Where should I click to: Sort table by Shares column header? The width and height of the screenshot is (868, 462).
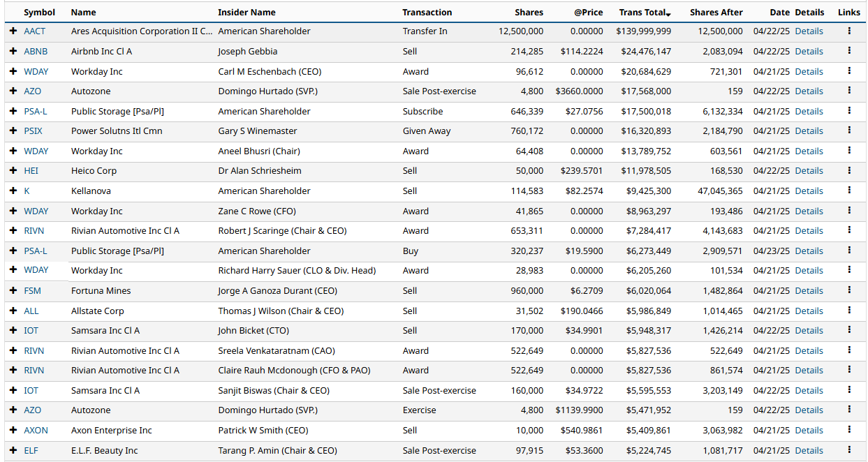pyautogui.click(x=529, y=12)
